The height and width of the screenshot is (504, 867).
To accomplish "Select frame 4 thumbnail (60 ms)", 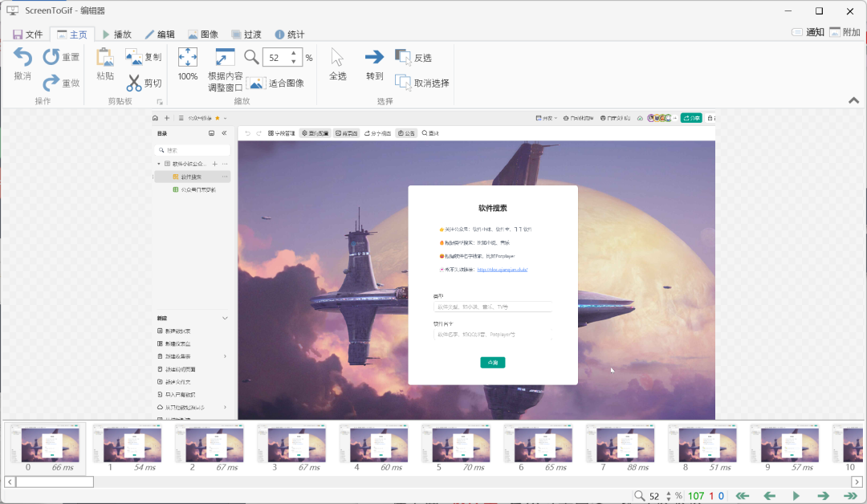I will [375, 448].
